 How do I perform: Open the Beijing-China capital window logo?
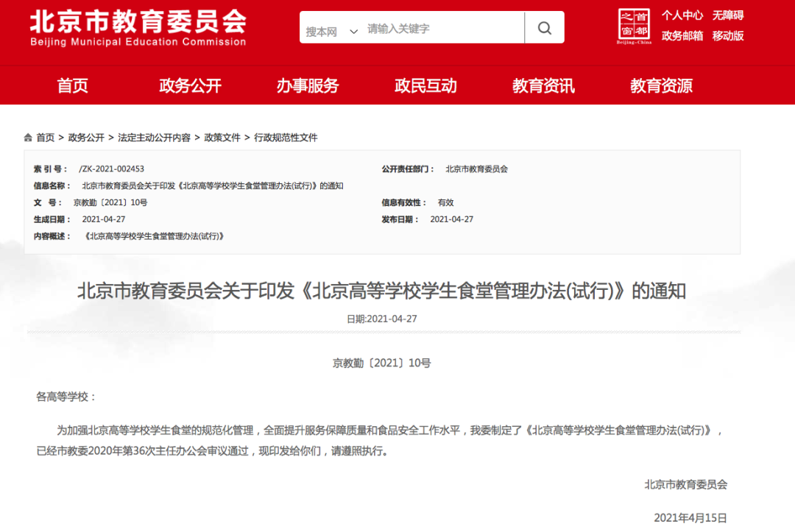634,26
